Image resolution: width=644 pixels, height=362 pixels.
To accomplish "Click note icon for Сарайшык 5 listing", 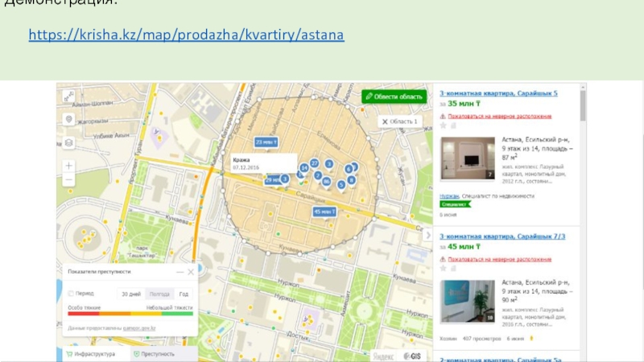I will 453,125.
